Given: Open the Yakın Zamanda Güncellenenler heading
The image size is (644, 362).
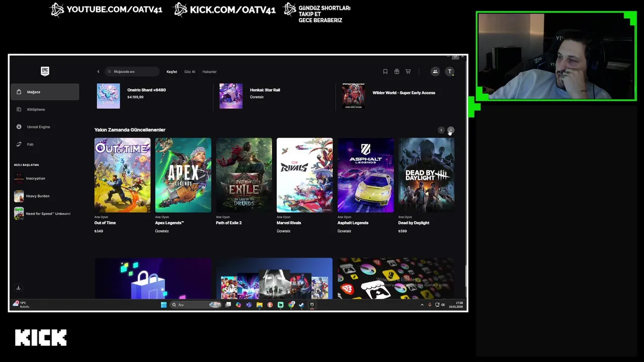Looking at the screenshot, I should pyautogui.click(x=130, y=130).
